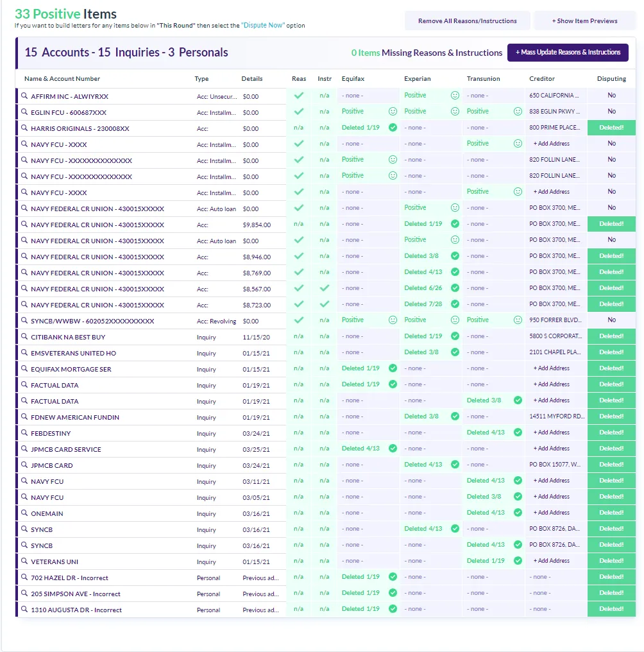Viewport: 644px width, 652px height.
Task: Click Reas checkmark on $8,946.00 Navy Federal row
Action: pos(298,255)
